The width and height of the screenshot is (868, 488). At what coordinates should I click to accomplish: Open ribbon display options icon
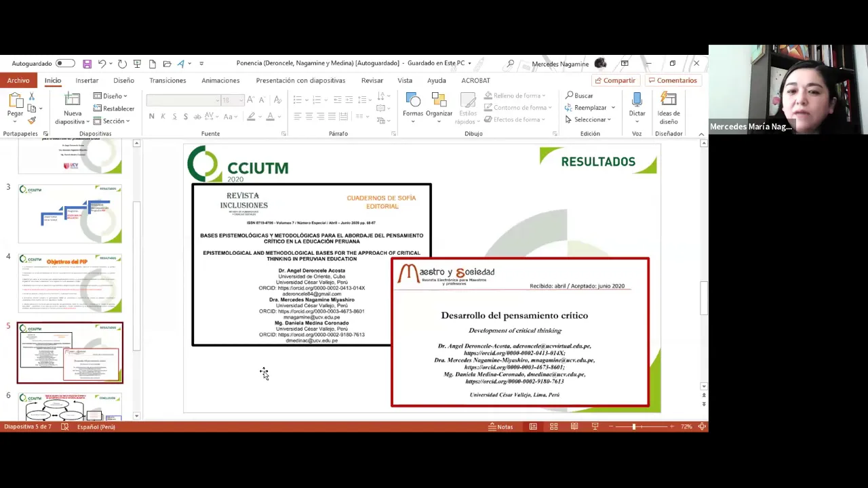pos(625,64)
